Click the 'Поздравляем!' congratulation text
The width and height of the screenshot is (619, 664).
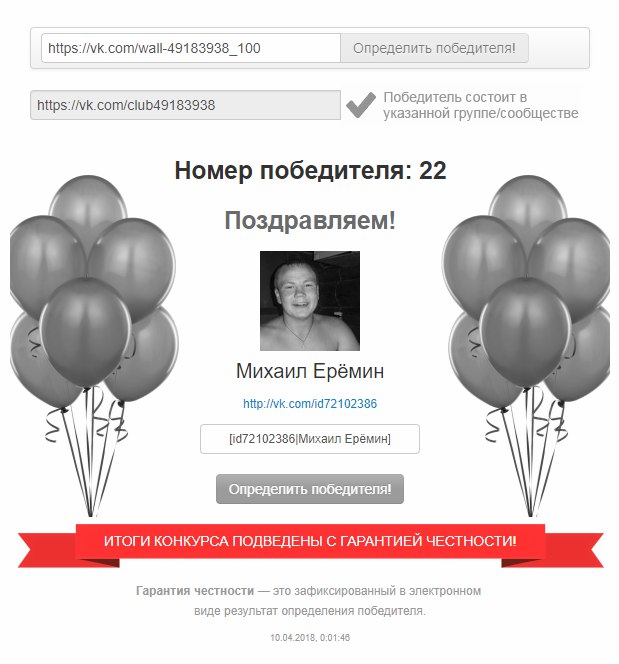(310, 221)
